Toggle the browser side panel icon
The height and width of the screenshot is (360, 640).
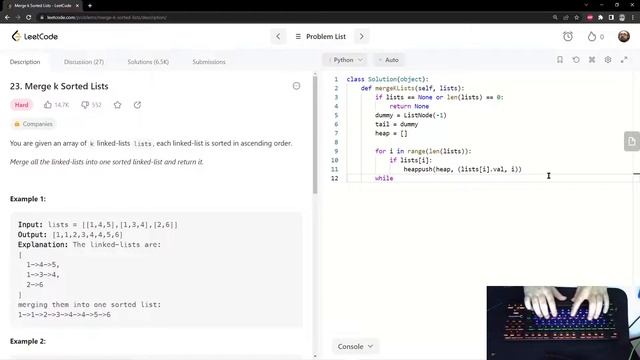pyautogui.click(x=611, y=18)
